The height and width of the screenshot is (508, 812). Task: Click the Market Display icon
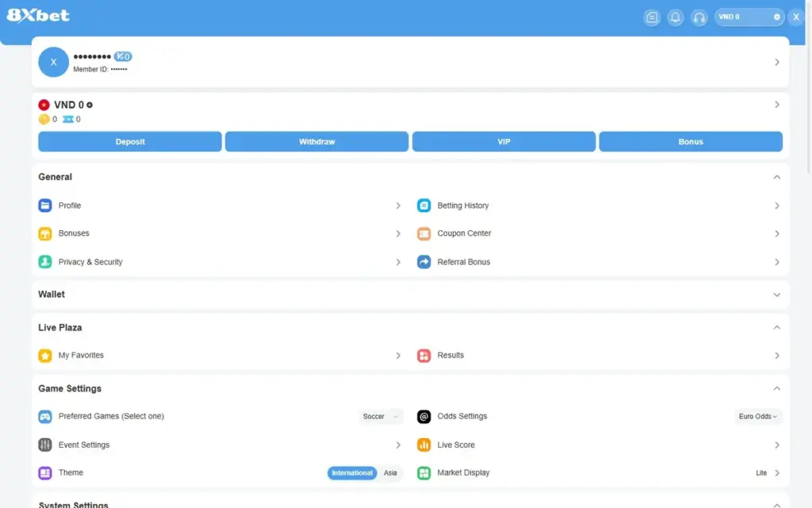point(423,473)
